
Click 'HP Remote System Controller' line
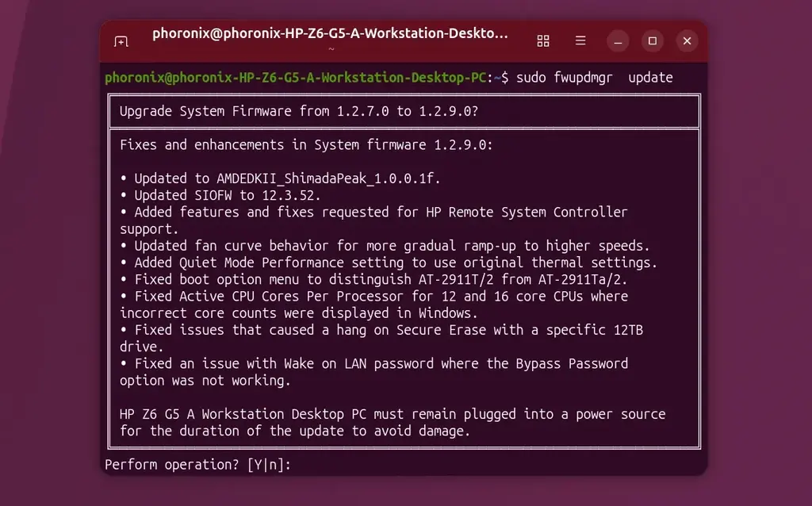[373, 213]
